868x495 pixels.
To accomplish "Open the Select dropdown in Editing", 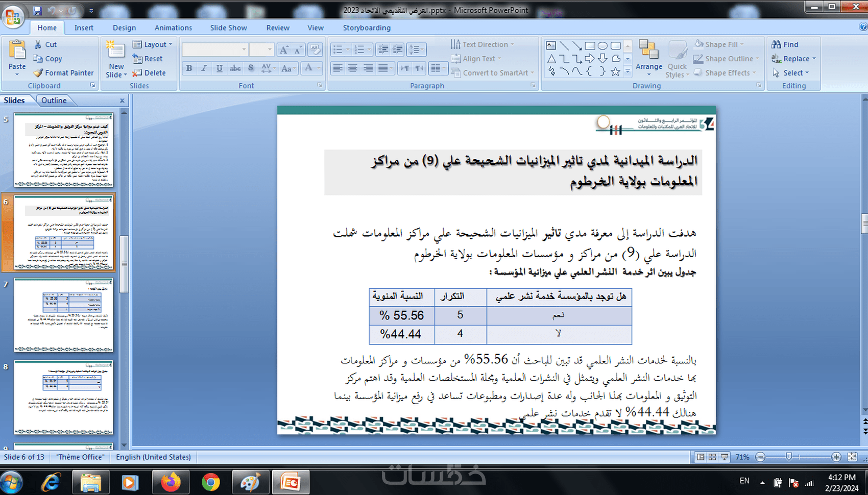I will coord(790,73).
